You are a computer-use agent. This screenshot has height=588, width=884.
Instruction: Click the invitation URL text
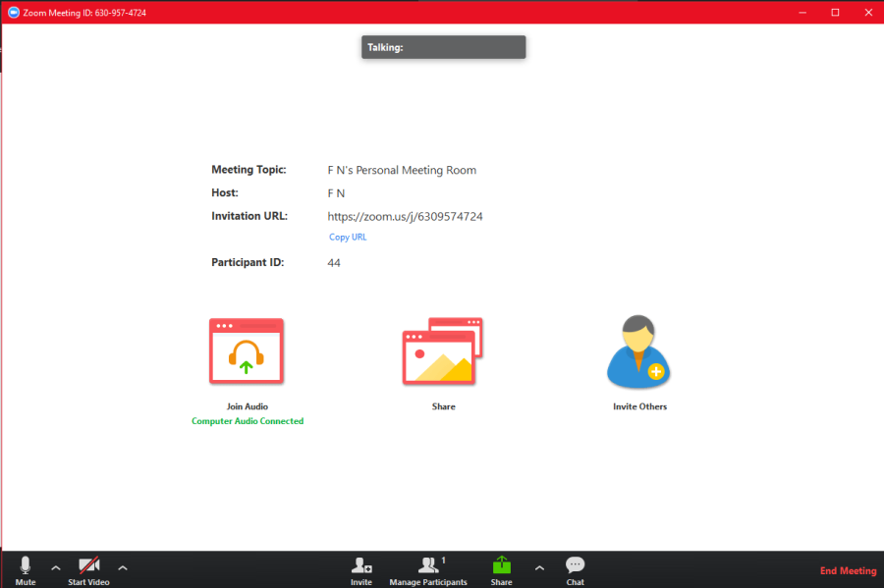405,216
